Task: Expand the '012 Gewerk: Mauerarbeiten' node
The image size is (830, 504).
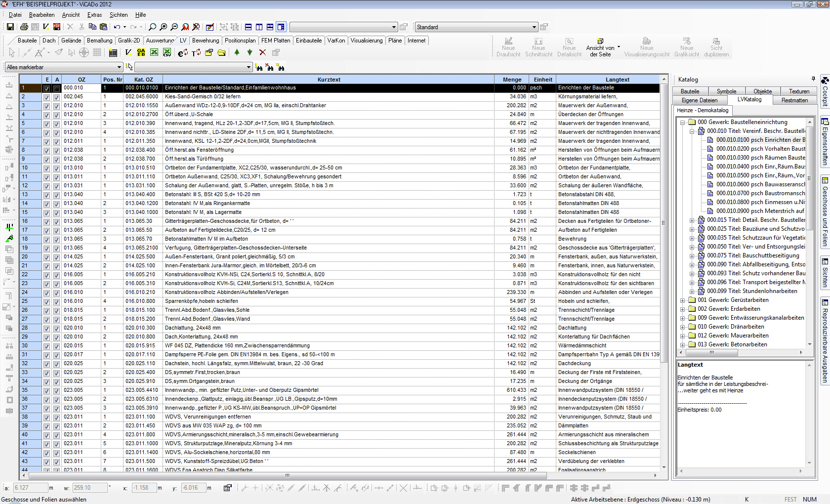Action: tap(683, 336)
